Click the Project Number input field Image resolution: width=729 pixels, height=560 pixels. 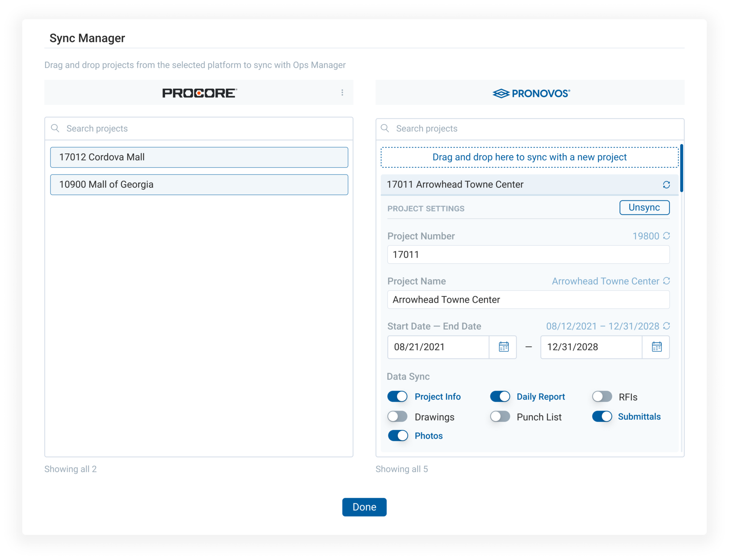pos(528,255)
